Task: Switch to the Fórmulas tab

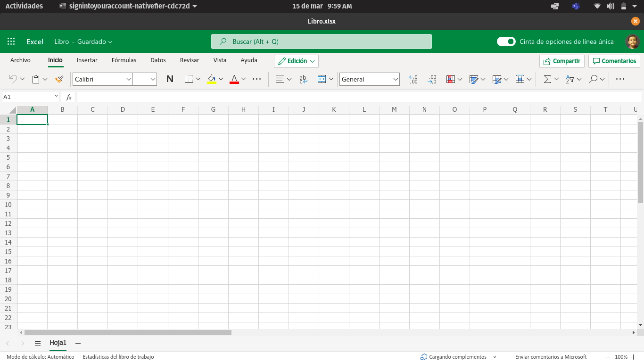Action: [124, 60]
